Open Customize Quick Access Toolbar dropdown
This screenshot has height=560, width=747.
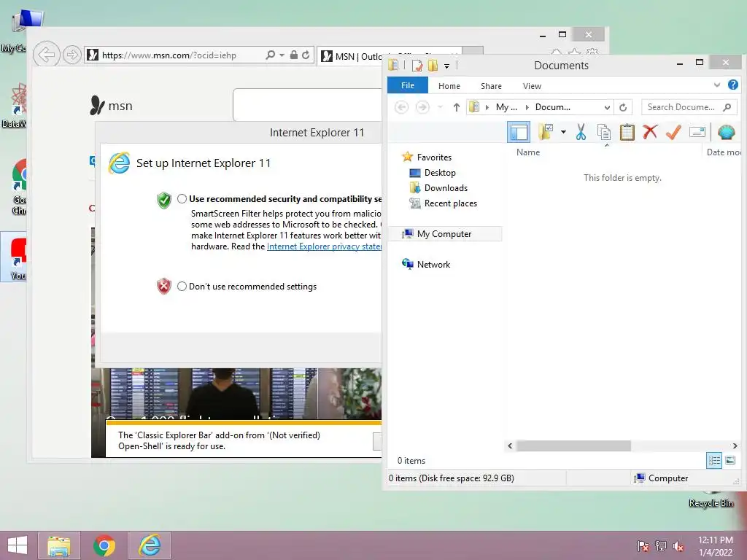pyautogui.click(x=447, y=66)
